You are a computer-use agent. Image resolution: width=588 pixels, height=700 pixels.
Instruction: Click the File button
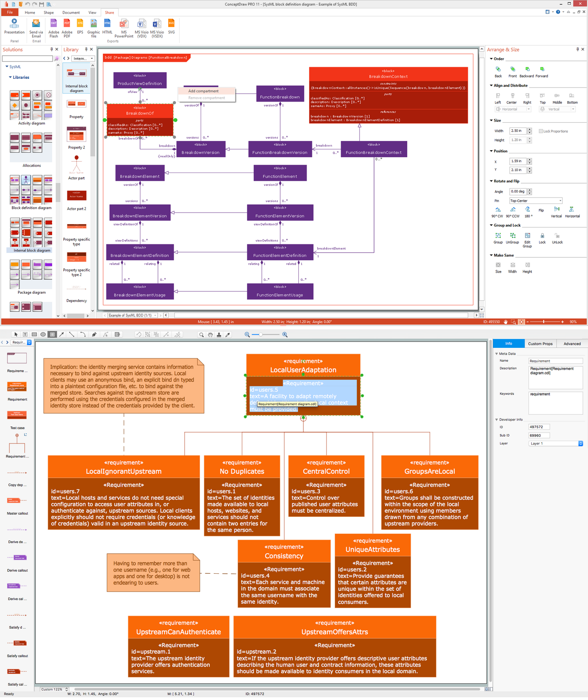(x=10, y=13)
